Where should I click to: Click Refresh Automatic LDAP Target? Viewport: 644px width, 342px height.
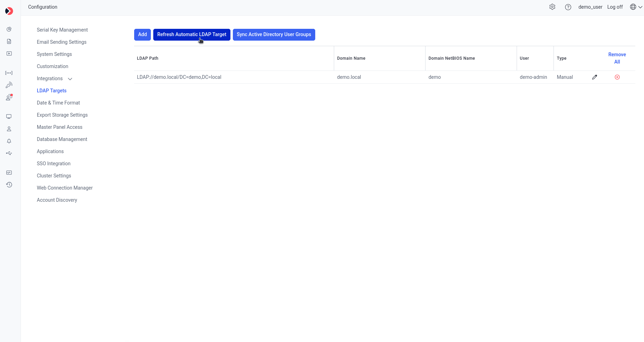click(192, 35)
